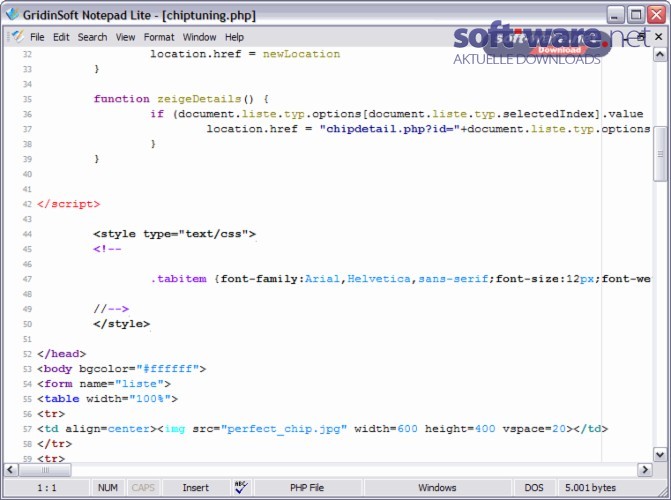Viewport: 671px width, 500px height.
Task: Click the perfect_chip.jpg image source text
Action: tap(284, 429)
